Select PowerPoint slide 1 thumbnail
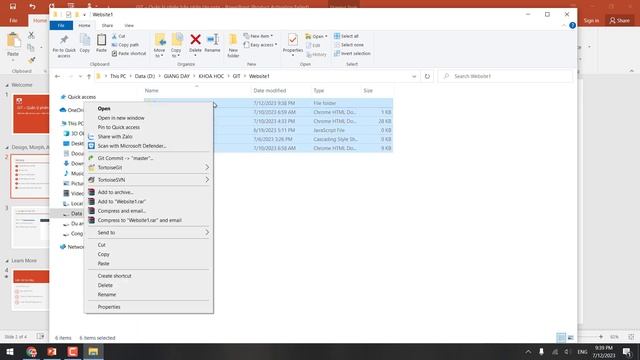This screenshot has height=360, width=640. click(x=31, y=114)
